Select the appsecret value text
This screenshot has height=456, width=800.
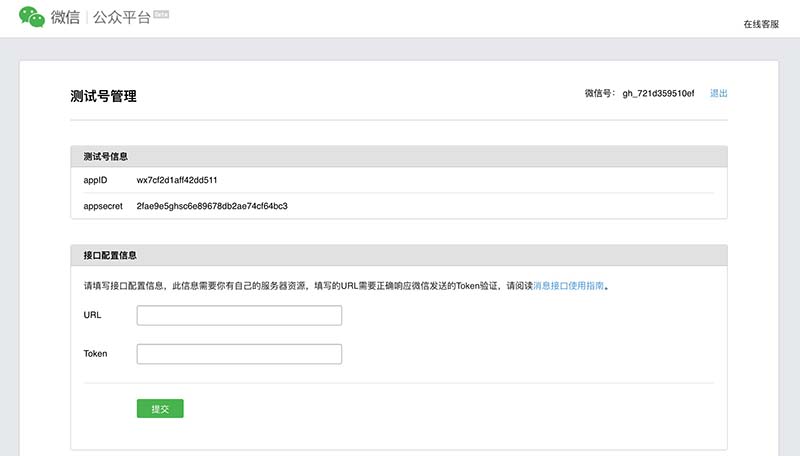212,206
